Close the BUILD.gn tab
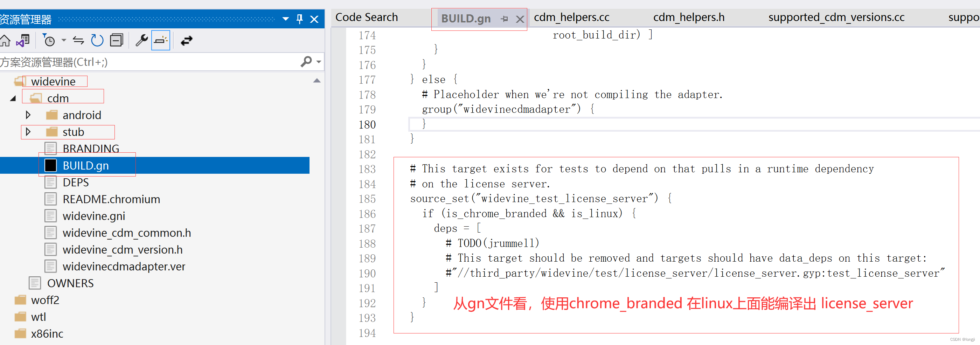Viewport: 980px width, 345px height. tap(520, 19)
